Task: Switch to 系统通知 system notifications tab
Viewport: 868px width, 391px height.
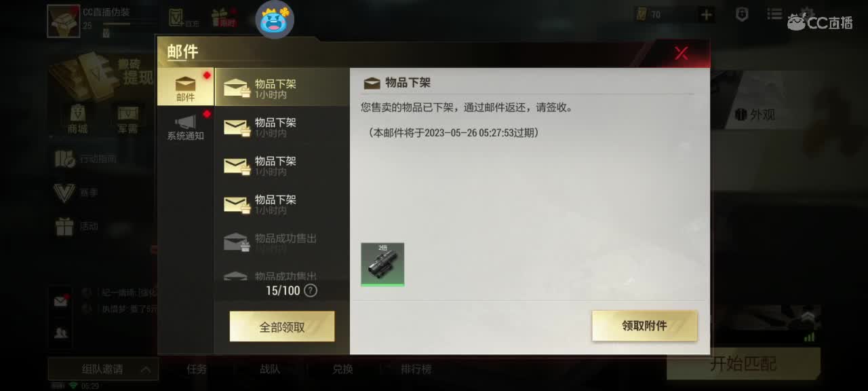Action: click(185, 126)
